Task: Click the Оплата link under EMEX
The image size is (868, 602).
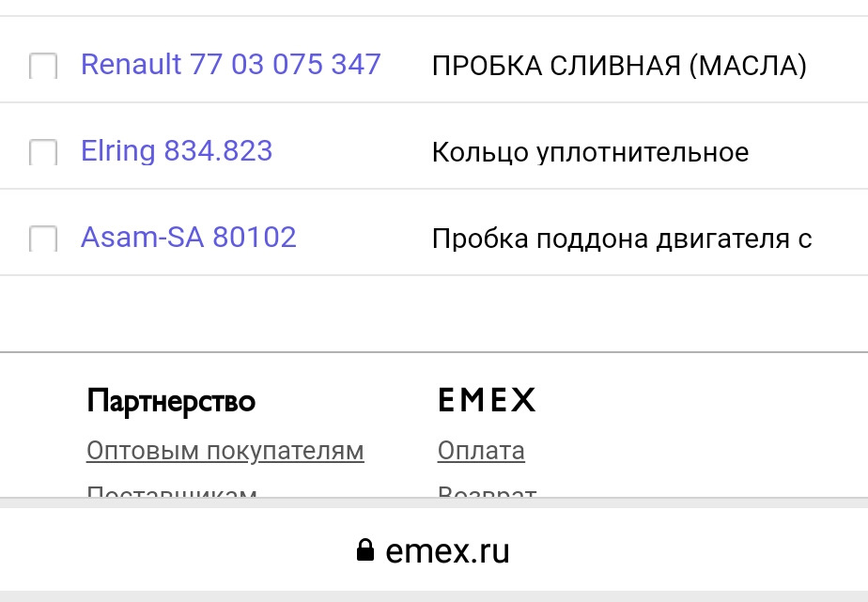Action: pos(480,451)
